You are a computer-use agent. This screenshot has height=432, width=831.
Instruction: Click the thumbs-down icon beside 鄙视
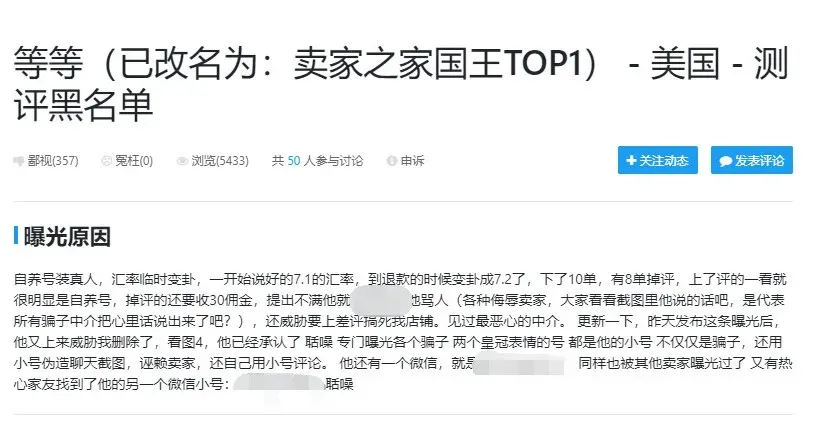pos(19,161)
